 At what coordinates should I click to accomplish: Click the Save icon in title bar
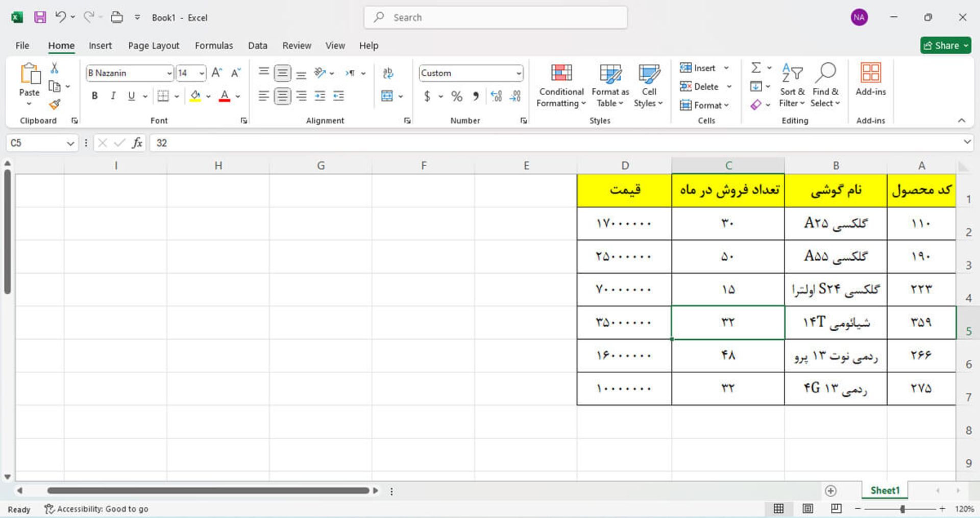[40, 17]
